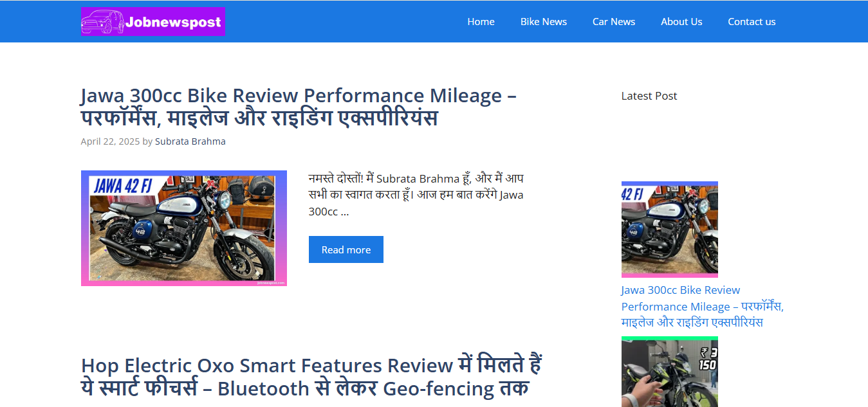Screen dimensions: 868x407
Task: Go to the Bike News section
Action: click(x=544, y=21)
